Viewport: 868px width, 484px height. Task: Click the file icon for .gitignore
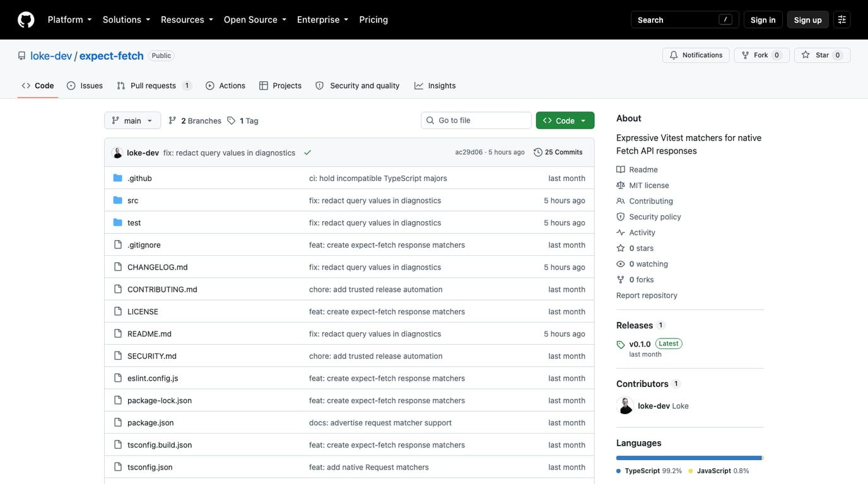click(x=117, y=245)
